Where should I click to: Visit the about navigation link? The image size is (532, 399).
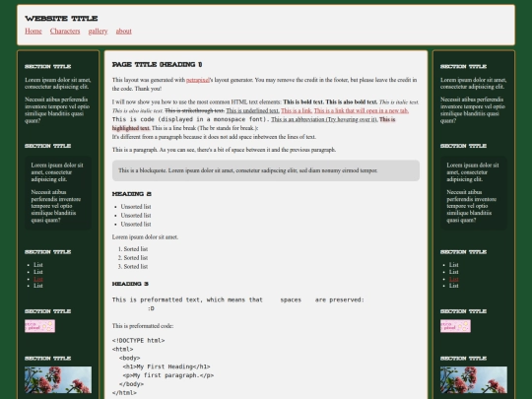(124, 32)
